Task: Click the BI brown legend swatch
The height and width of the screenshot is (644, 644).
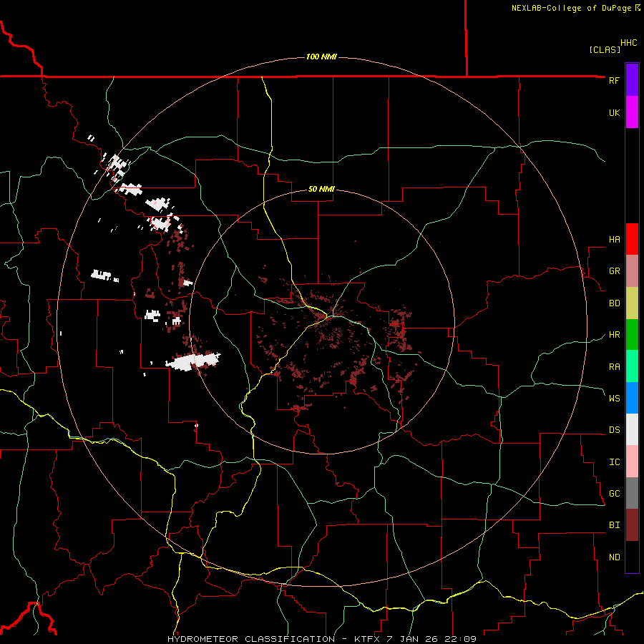Action: tap(632, 525)
